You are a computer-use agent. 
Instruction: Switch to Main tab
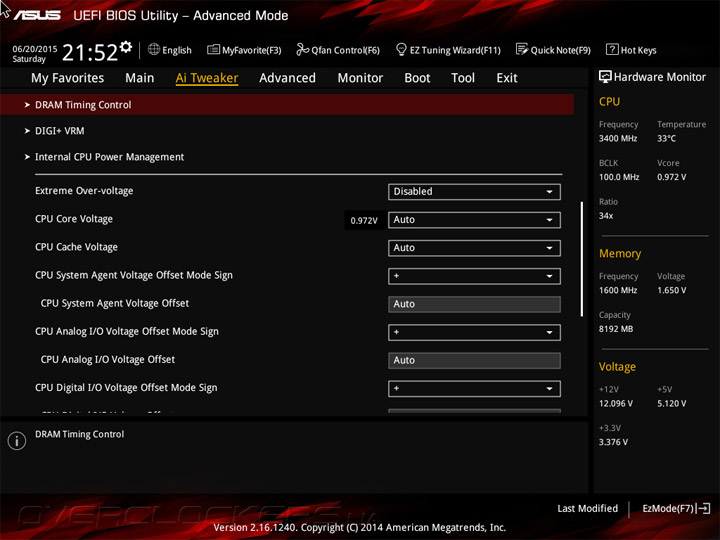click(140, 78)
